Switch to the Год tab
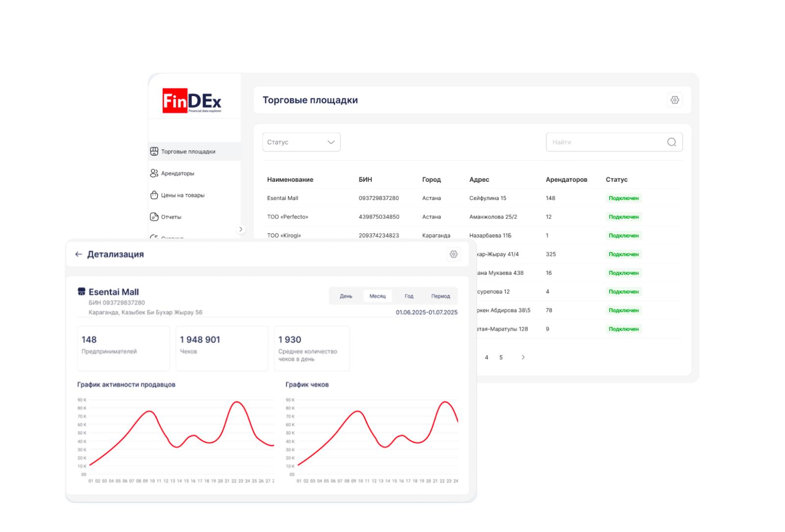785x532 pixels. click(x=409, y=296)
